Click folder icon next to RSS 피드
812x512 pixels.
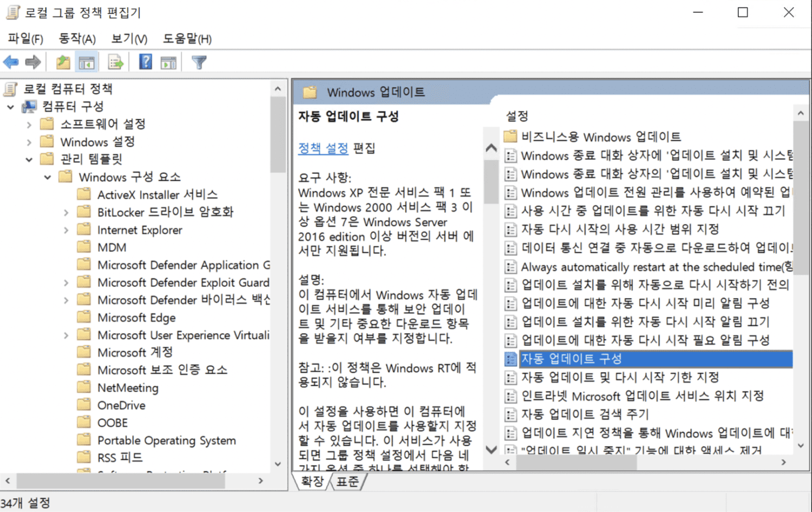(84, 457)
